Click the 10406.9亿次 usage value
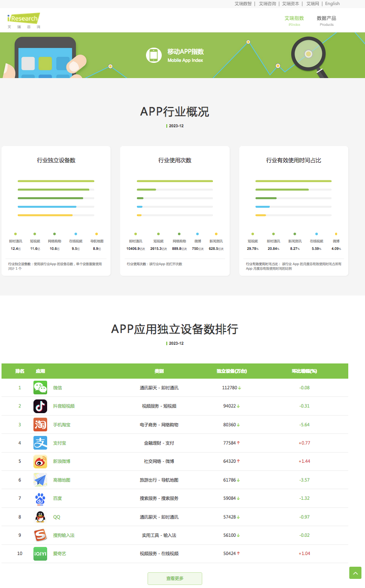Viewport: 365px width, 588px height. 136,248
